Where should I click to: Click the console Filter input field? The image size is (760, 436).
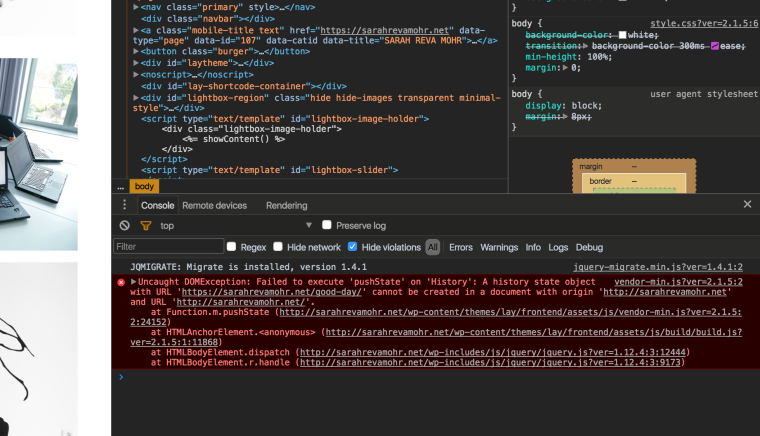168,247
